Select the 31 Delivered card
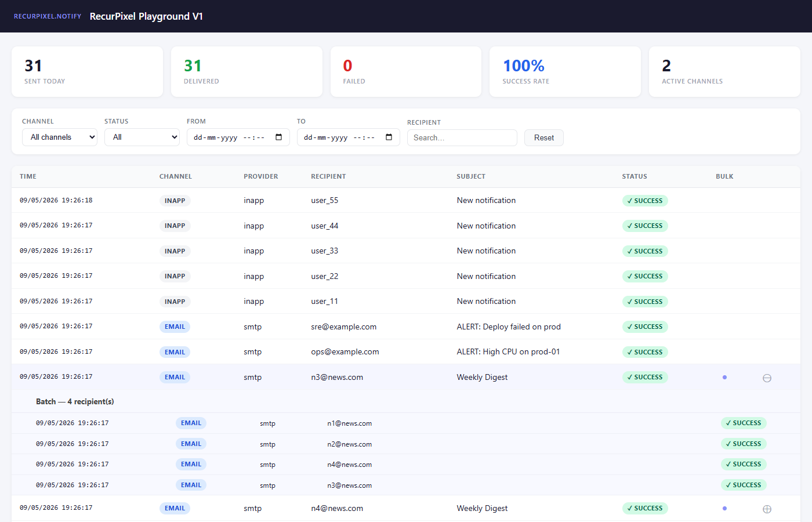This screenshot has height=522, width=812. [246, 71]
